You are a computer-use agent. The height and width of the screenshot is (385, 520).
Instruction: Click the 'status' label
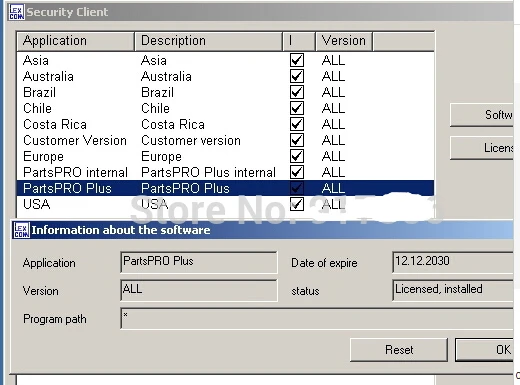(305, 291)
